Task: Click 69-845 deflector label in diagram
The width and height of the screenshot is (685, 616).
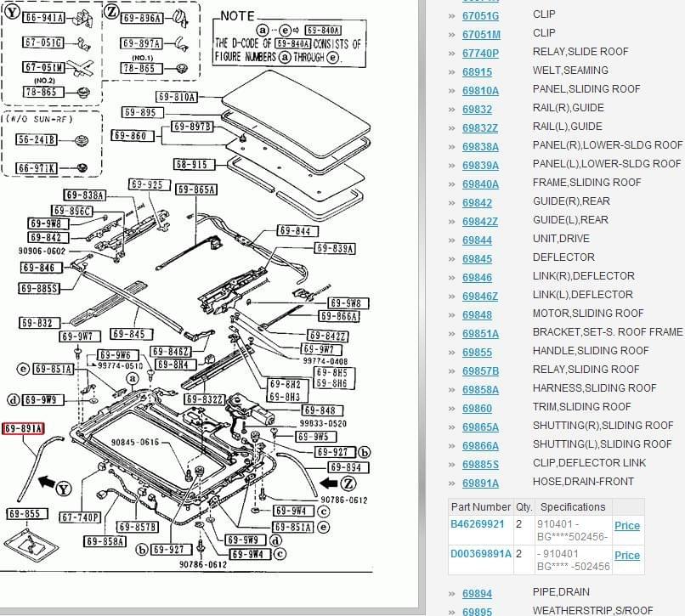Action: (x=132, y=334)
